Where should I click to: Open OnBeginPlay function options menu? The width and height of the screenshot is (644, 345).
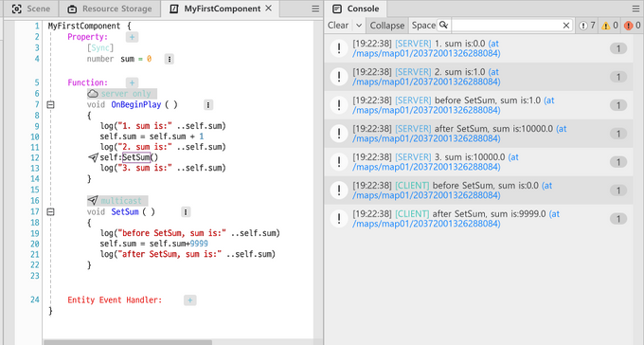(208, 105)
